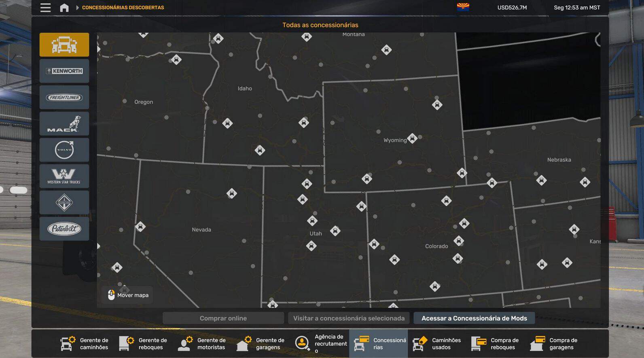Filter dealerships by Peterbilt brand
The width and height of the screenshot is (644, 358).
point(64,229)
